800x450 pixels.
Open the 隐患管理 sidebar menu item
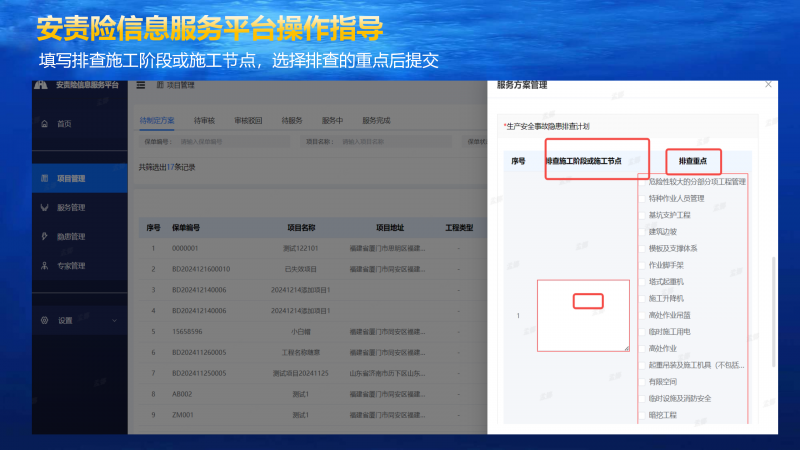click(x=80, y=236)
